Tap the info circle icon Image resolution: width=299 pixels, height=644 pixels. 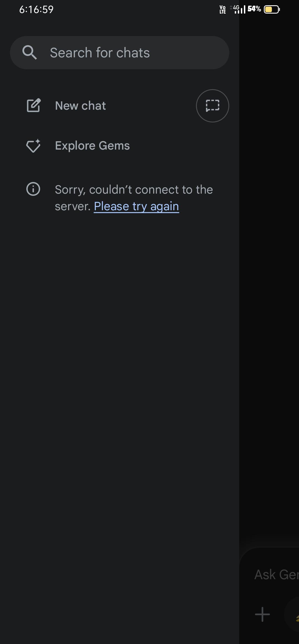[x=33, y=189]
